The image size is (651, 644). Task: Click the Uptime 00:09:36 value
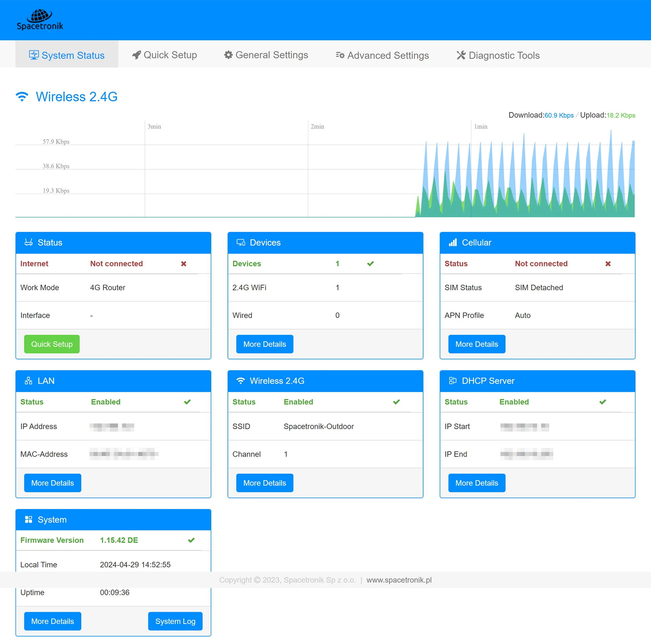115,592
